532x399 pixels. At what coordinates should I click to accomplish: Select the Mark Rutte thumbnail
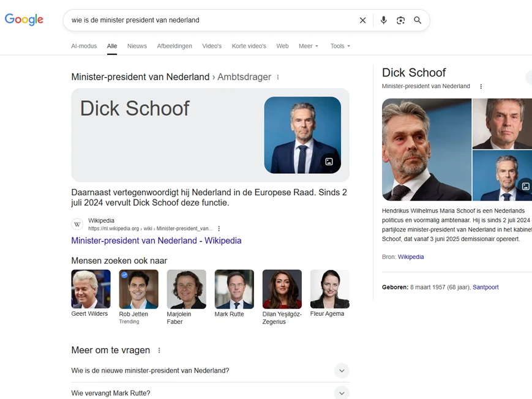[x=233, y=288]
